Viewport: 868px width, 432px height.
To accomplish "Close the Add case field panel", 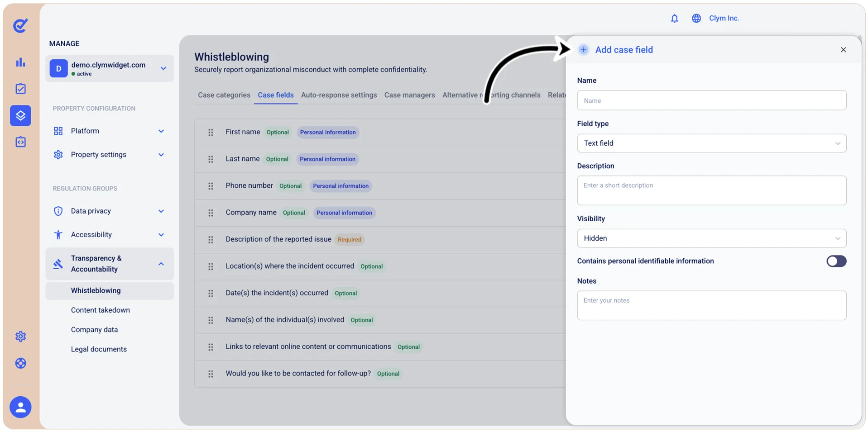I will [843, 50].
